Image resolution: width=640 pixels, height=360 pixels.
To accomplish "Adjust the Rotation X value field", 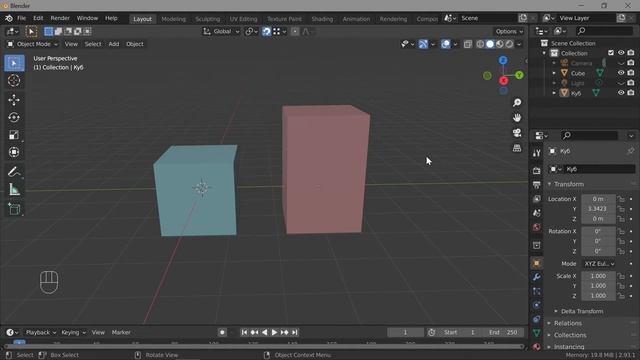I will (x=598, y=231).
